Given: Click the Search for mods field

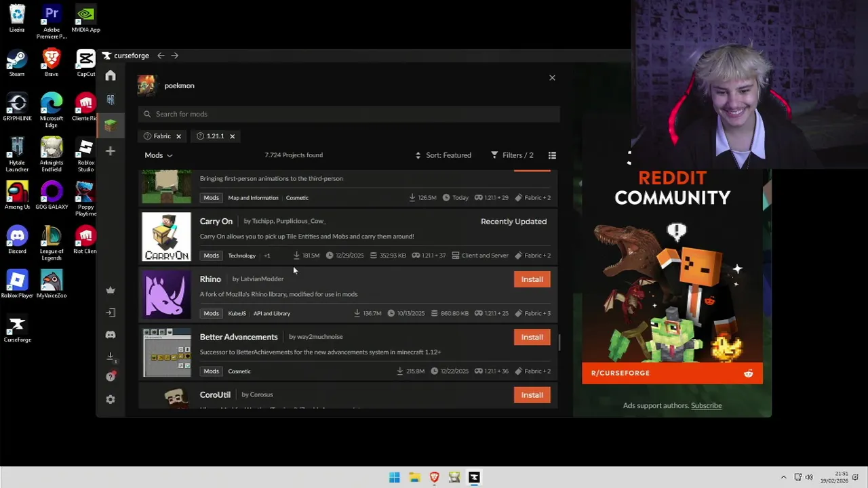Looking at the screenshot, I should 349,114.
